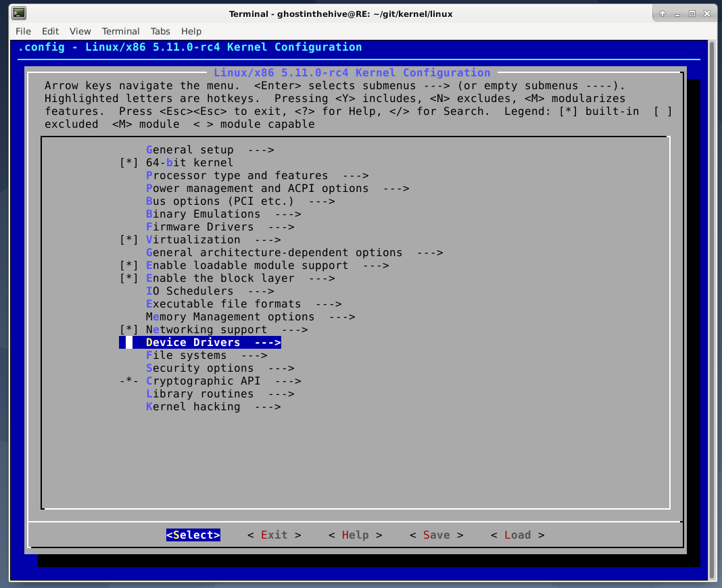Click the terminal icon in the title bar

[x=20, y=13]
